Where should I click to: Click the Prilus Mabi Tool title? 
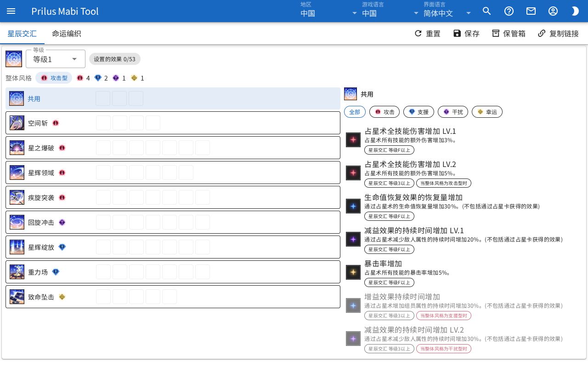(x=65, y=11)
